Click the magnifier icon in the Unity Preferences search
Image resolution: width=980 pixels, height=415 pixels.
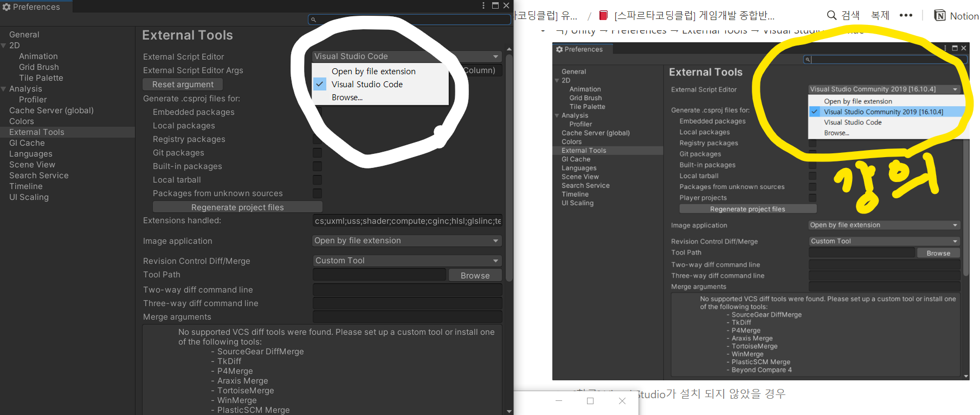313,20
